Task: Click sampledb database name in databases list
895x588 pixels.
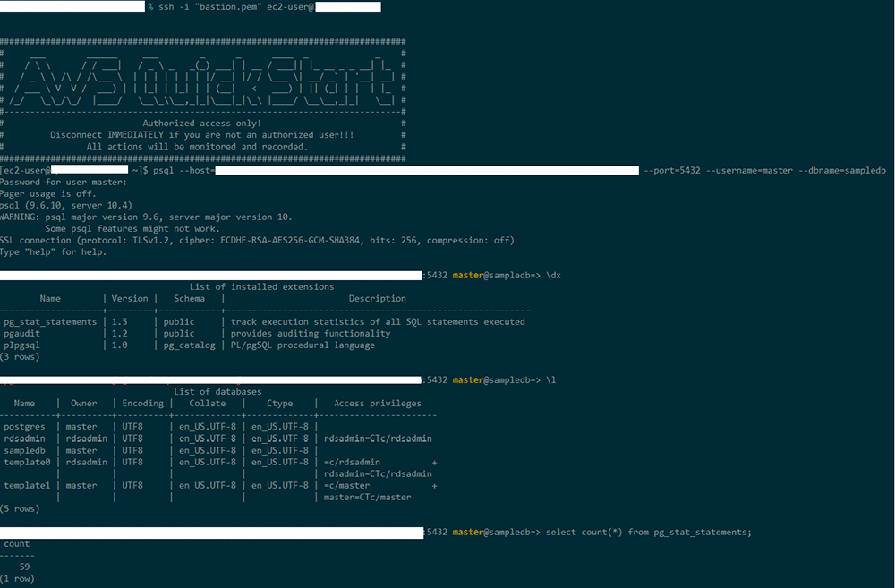Action: (24, 450)
